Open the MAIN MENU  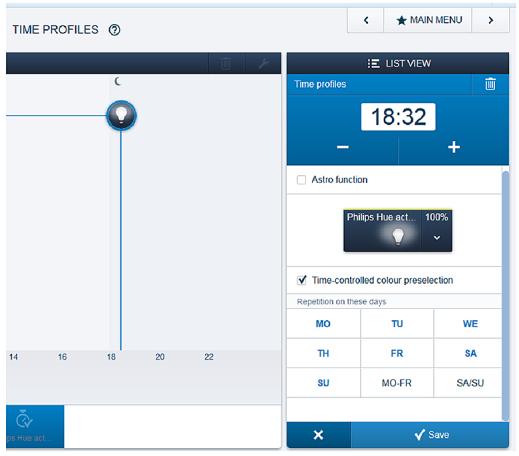[x=428, y=20]
